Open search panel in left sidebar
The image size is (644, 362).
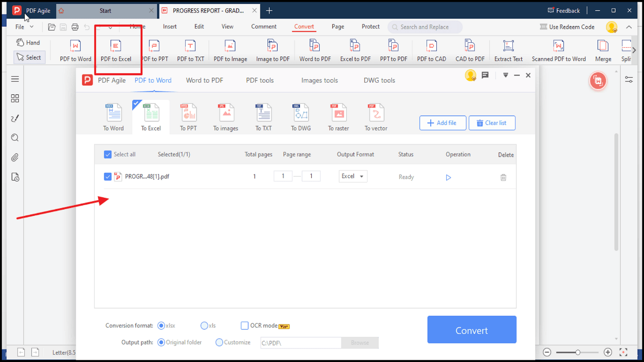click(x=15, y=138)
